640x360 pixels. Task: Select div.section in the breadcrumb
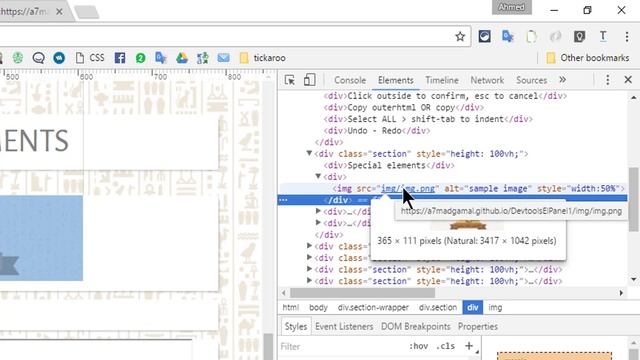438,307
